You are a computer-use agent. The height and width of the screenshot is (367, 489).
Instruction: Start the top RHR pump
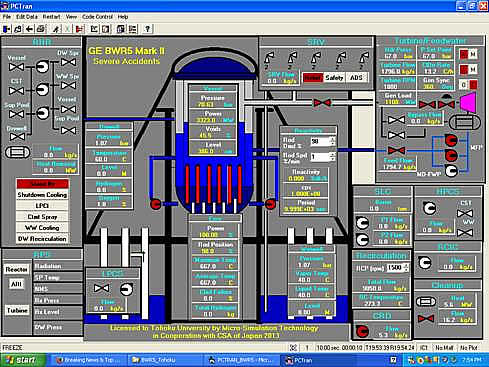tap(42, 67)
